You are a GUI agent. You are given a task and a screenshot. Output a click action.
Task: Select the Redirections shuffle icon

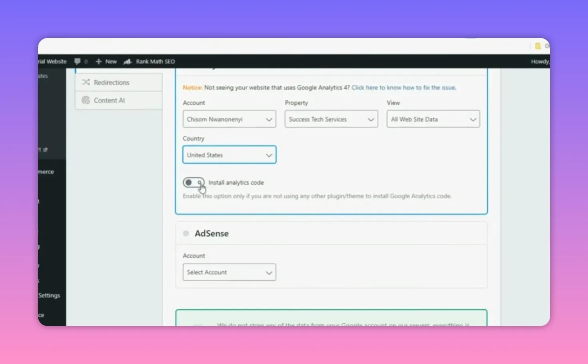click(x=86, y=82)
